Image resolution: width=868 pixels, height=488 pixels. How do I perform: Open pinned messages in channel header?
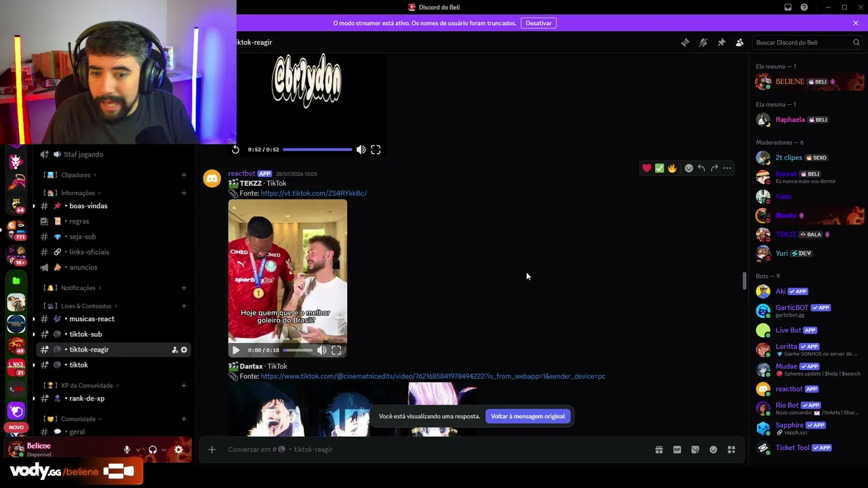coord(722,42)
